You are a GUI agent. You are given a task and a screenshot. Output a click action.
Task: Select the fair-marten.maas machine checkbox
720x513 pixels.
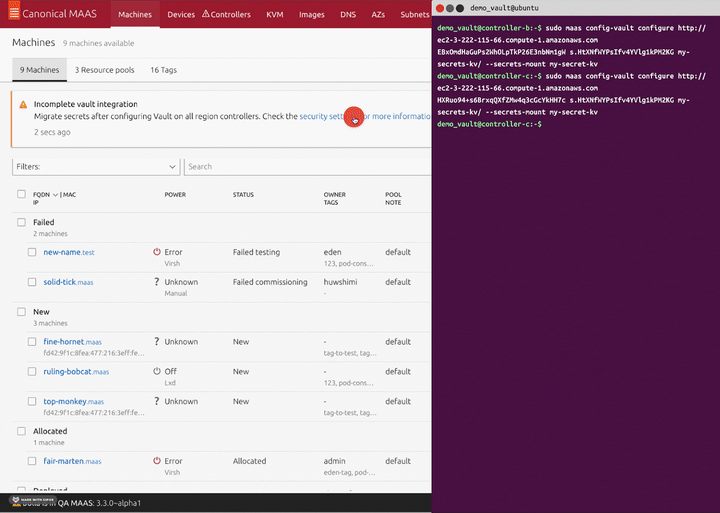click(32, 461)
